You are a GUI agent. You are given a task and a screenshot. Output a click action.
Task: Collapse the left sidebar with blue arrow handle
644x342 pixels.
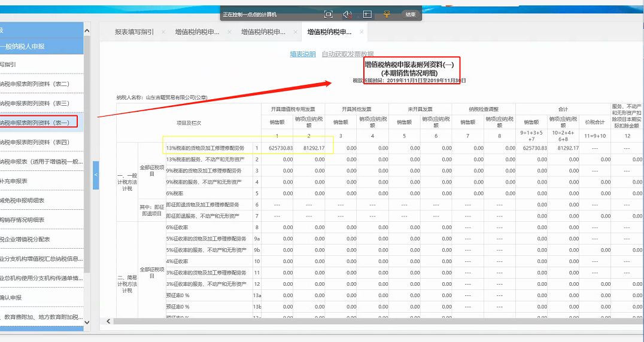coord(96,174)
